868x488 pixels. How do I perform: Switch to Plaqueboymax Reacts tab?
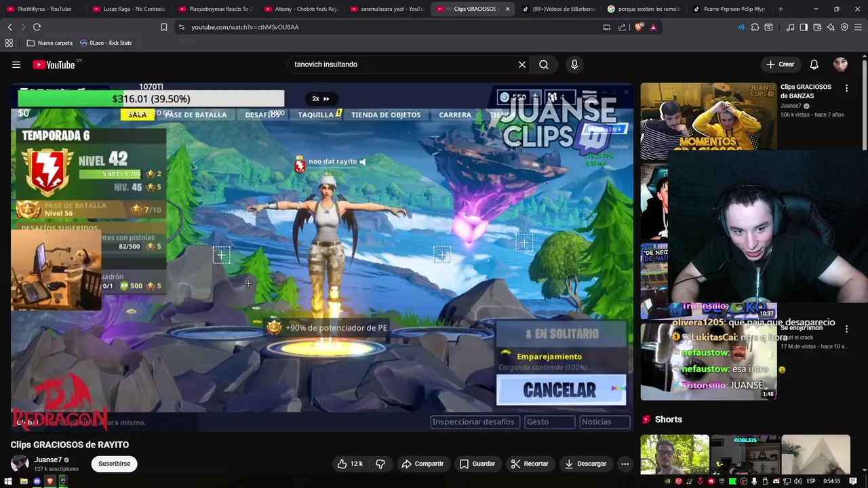216,9
